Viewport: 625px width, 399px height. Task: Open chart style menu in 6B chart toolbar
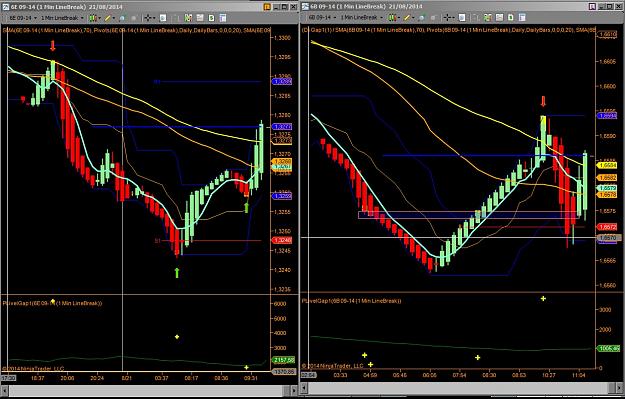click(392, 18)
